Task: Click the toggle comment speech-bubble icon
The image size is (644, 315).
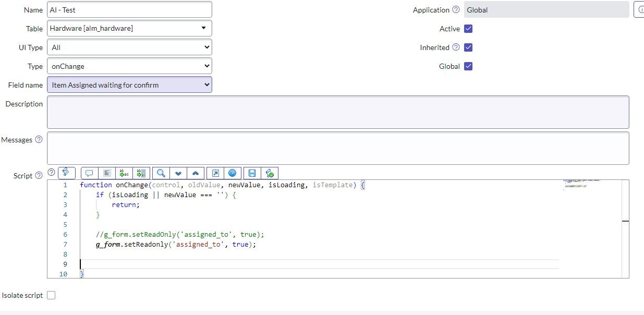Action: [x=89, y=173]
